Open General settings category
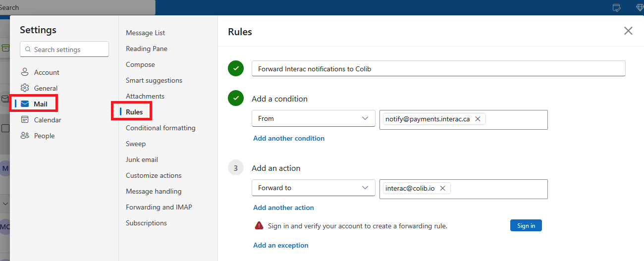The width and height of the screenshot is (644, 261). (46, 88)
